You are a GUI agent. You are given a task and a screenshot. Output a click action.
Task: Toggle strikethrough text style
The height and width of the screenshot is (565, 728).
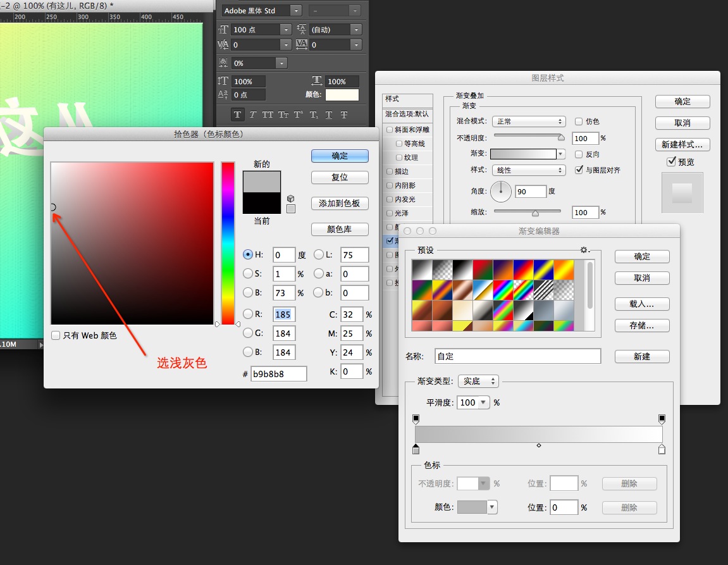coord(344,115)
